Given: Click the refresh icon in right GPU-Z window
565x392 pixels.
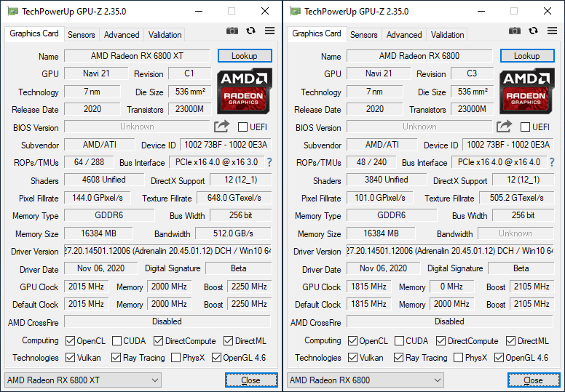Looking at the screenshot, I should [x=534, y=31].
